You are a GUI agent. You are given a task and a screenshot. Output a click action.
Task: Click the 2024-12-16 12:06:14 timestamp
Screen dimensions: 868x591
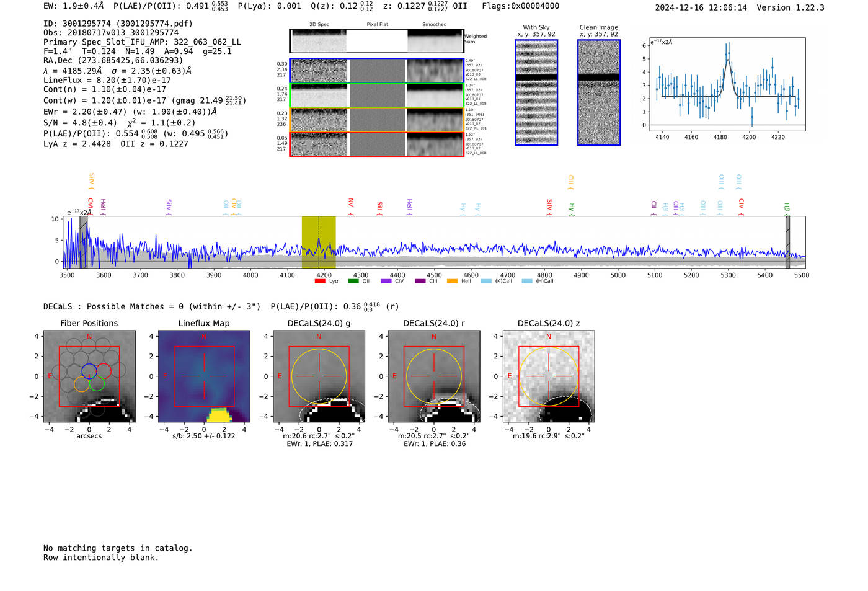point(701,7)
